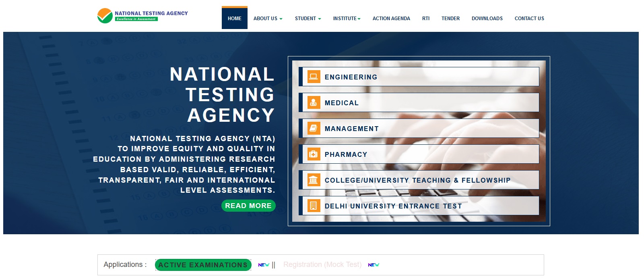Click the NTA mission statement paragraph
Screen dimensions: 644x279
[x=184, y=164]
